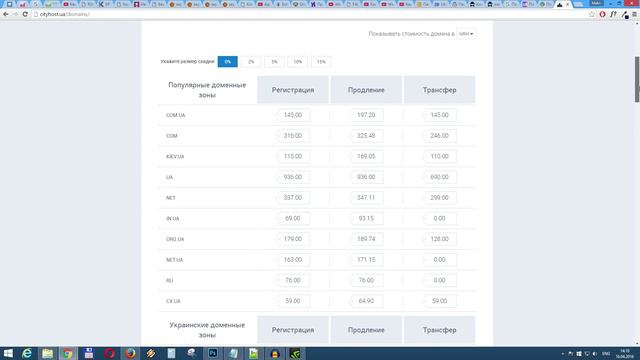The height and width of the screenshot is (360, 640).
Task: Open the Opera browser taskbar icon
Action: (x=109, y=353)
